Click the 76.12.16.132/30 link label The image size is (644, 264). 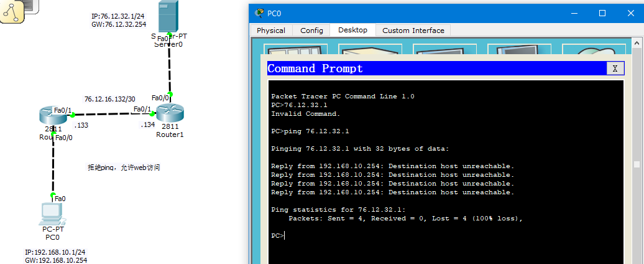(109, 100)
